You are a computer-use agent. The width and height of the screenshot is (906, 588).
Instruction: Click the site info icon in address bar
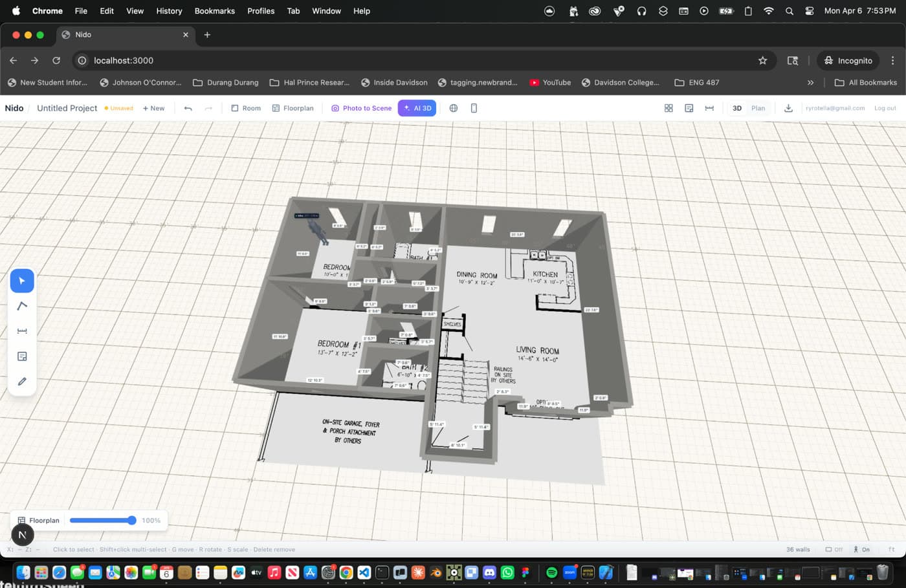tap(82, 60)
